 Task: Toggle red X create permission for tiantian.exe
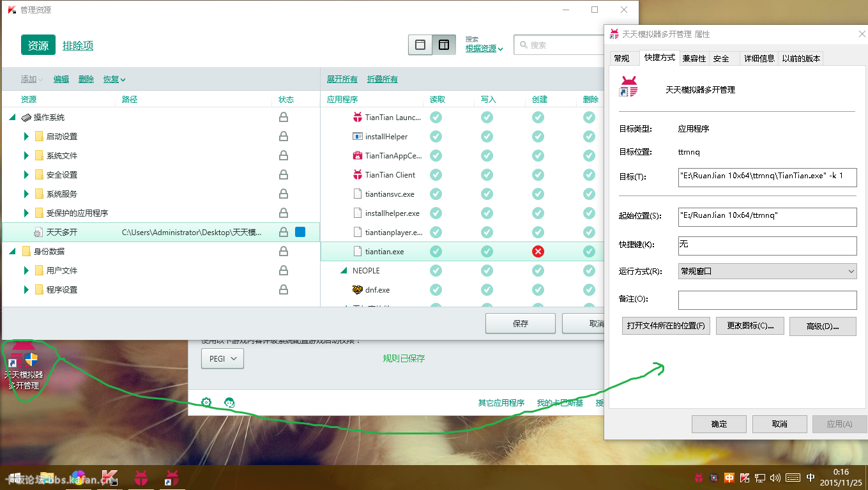point(538,252)
